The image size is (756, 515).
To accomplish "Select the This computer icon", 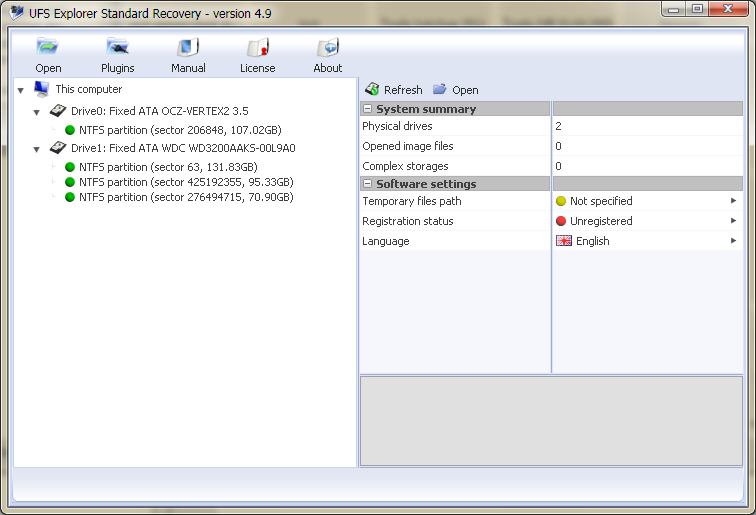I will pos(41,89).
